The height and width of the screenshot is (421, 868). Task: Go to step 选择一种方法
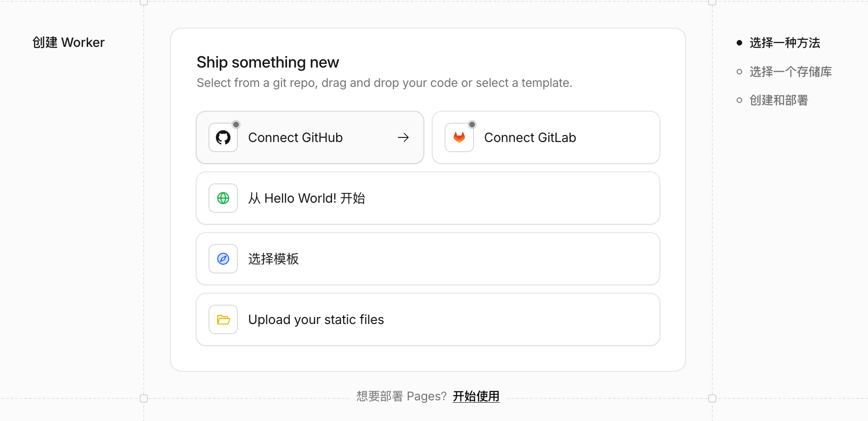pyautogui.click(x=785, y=43)
